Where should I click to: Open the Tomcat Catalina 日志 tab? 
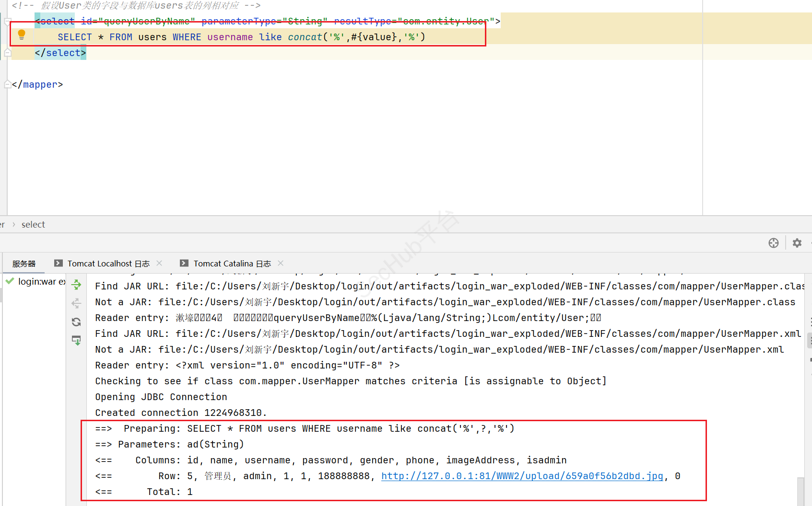pos(232,264)
